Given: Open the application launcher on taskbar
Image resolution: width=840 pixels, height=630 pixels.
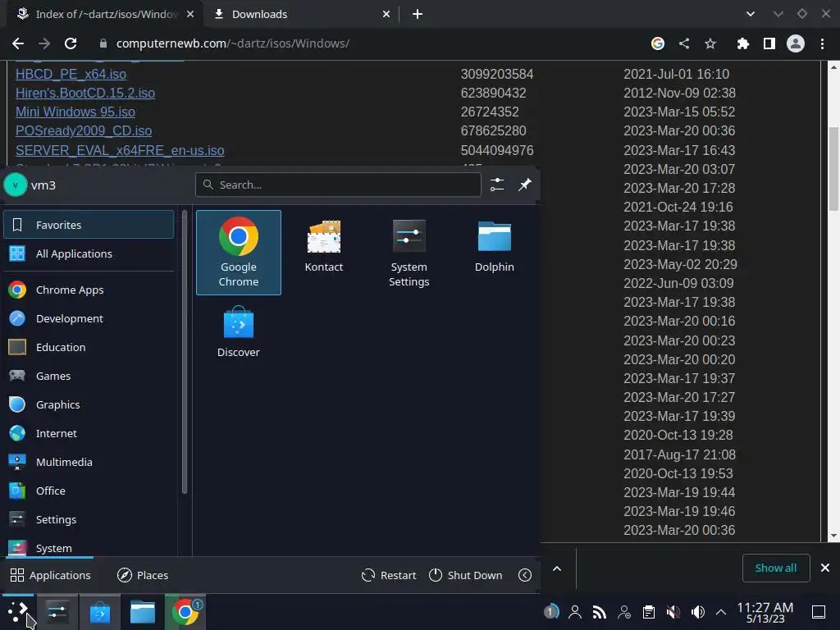Looking at the screenshot, I should point(18,612).
